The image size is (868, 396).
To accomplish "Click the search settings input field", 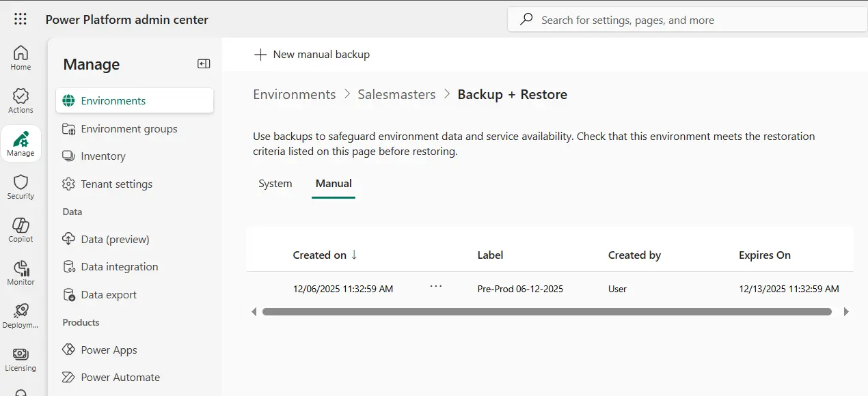I will 683,19.
